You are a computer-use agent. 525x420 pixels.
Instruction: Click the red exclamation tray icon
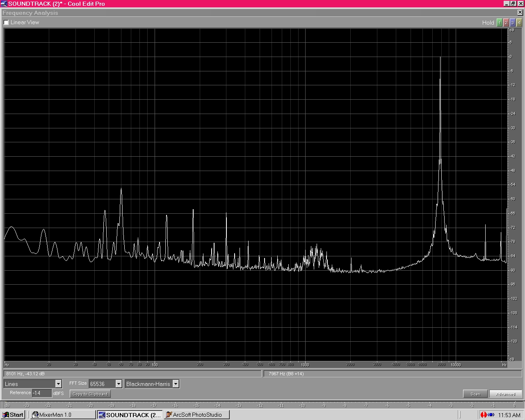[x=484, y=415]
